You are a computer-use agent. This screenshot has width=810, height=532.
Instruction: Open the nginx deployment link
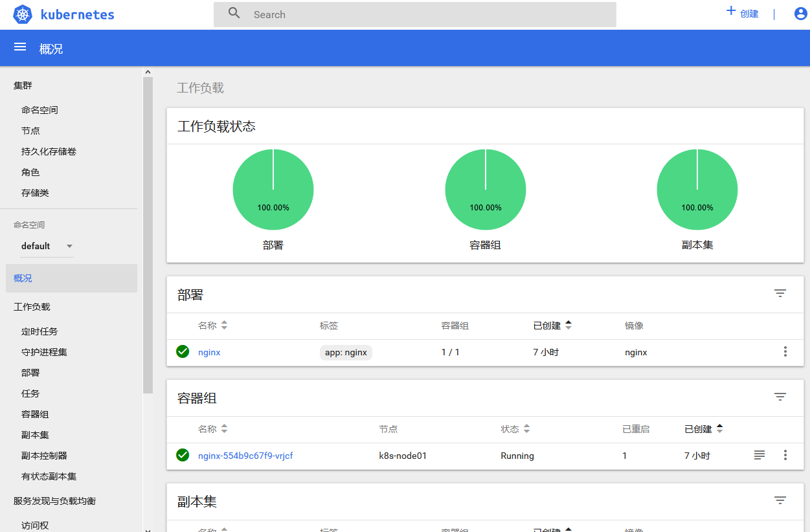click(209, 352)
